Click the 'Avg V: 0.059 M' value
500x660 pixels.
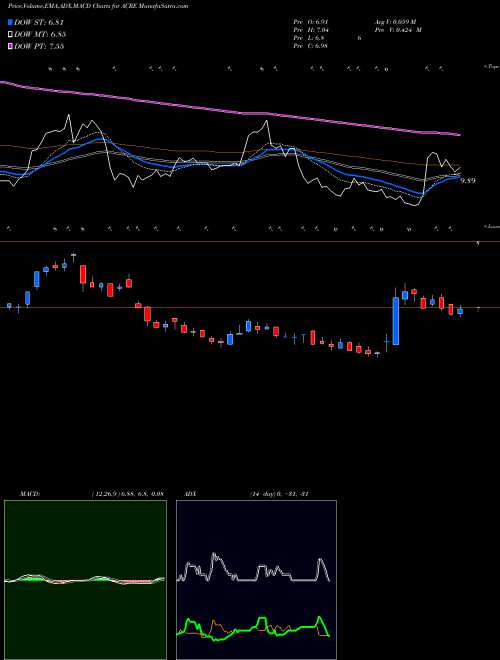[x=395, y=22]
